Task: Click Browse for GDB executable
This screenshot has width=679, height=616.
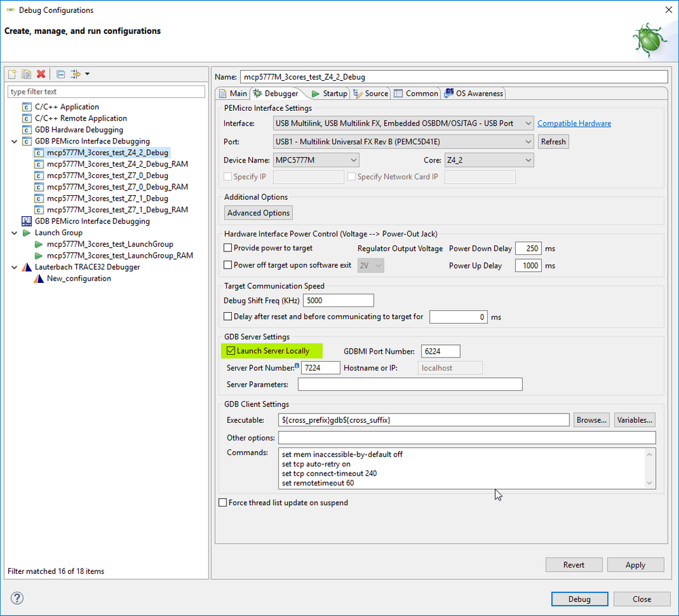Action: 591,420
